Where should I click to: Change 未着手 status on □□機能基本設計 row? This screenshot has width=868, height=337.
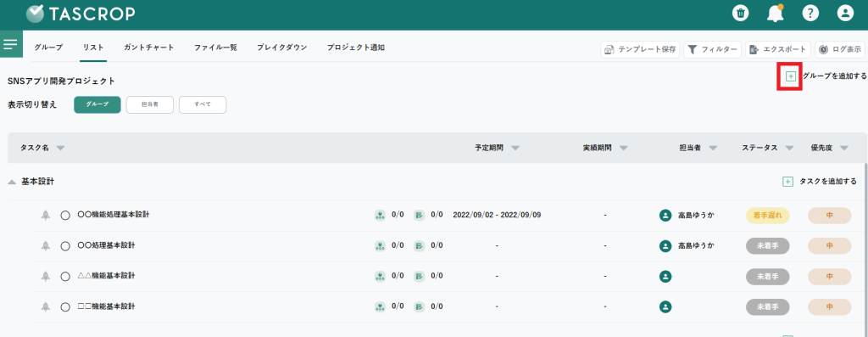pos(768,306)
